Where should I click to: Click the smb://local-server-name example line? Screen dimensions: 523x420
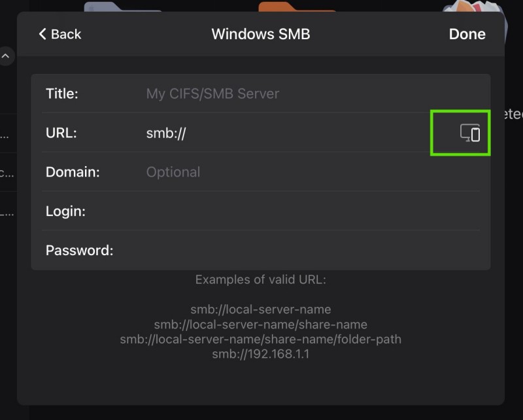tap(260, 309)
